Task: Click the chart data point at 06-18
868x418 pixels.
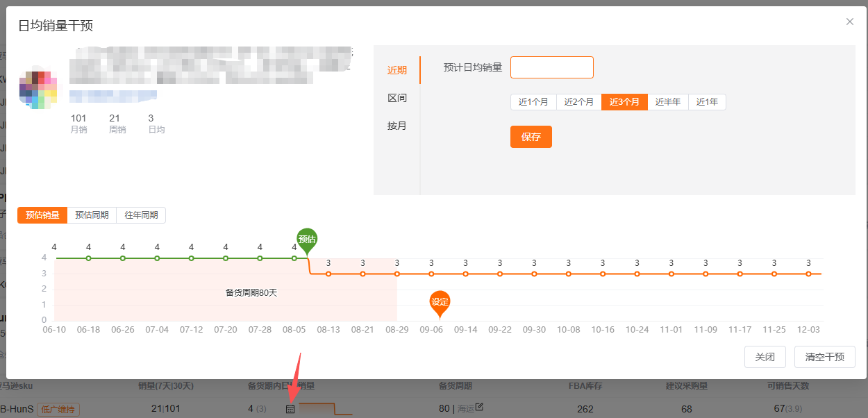Action: point(88,258)
